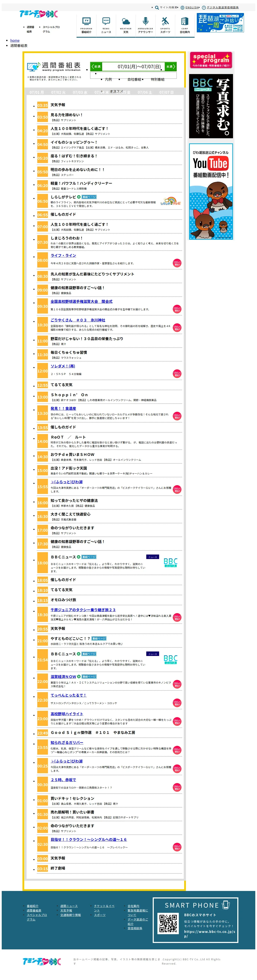Image resolution: width=257 pixels, height=980 pixels.
Task: Click the smartphone site QR code
Action: (168, 924)
